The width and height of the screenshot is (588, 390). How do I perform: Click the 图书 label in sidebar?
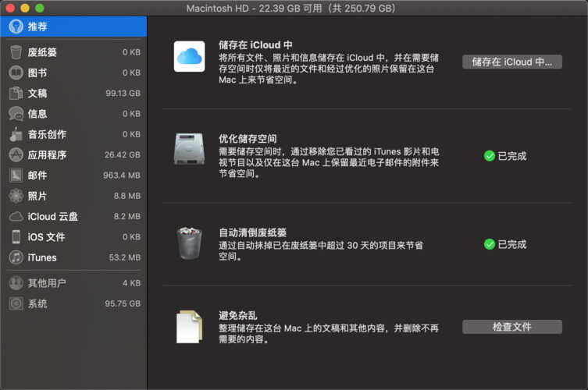tap(37, 73)
